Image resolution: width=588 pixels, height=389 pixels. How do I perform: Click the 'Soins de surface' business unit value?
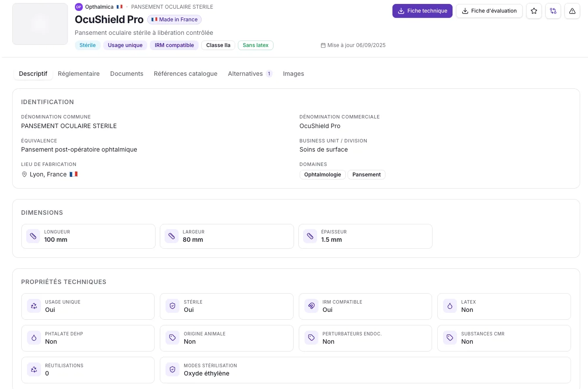[324, 149]
